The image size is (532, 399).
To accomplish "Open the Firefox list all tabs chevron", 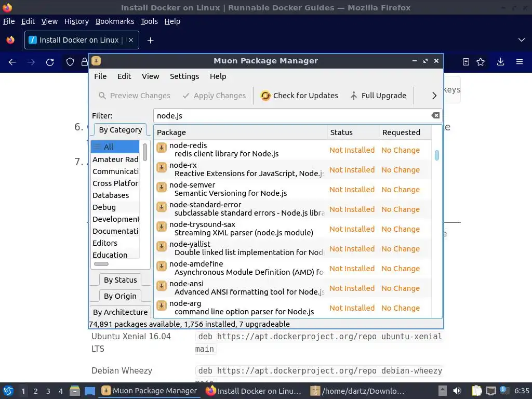I will pyautogui.click(x=522, y=40).
